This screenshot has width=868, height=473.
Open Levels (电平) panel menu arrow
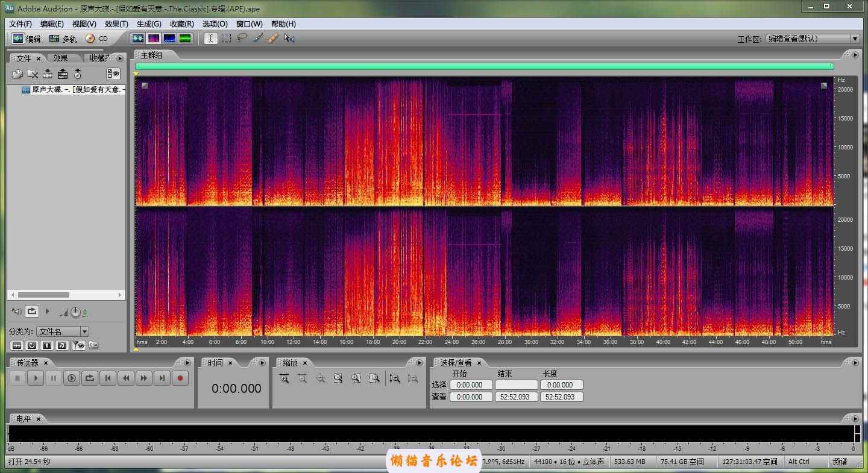click(x=855, y=418)
